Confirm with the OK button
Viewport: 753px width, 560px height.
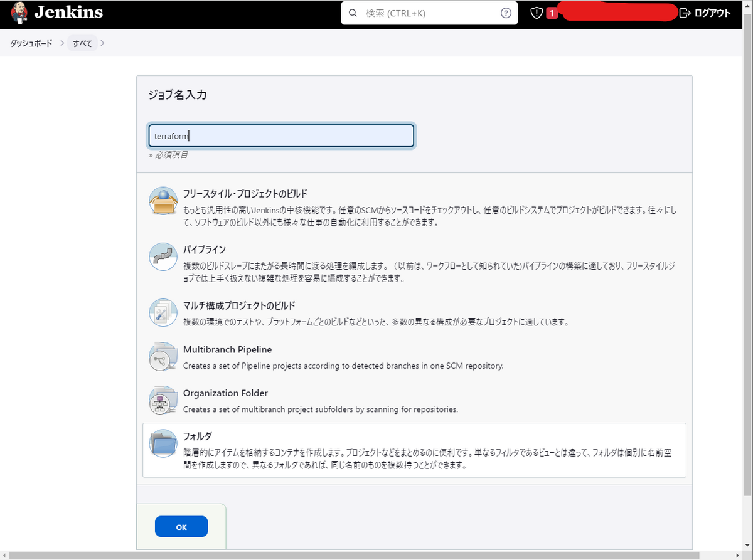coord(181,527)
